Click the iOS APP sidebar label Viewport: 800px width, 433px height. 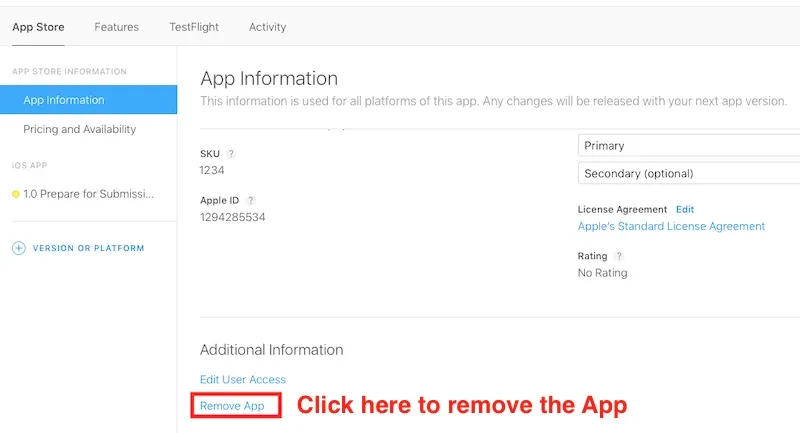click(x=30, y=165)
